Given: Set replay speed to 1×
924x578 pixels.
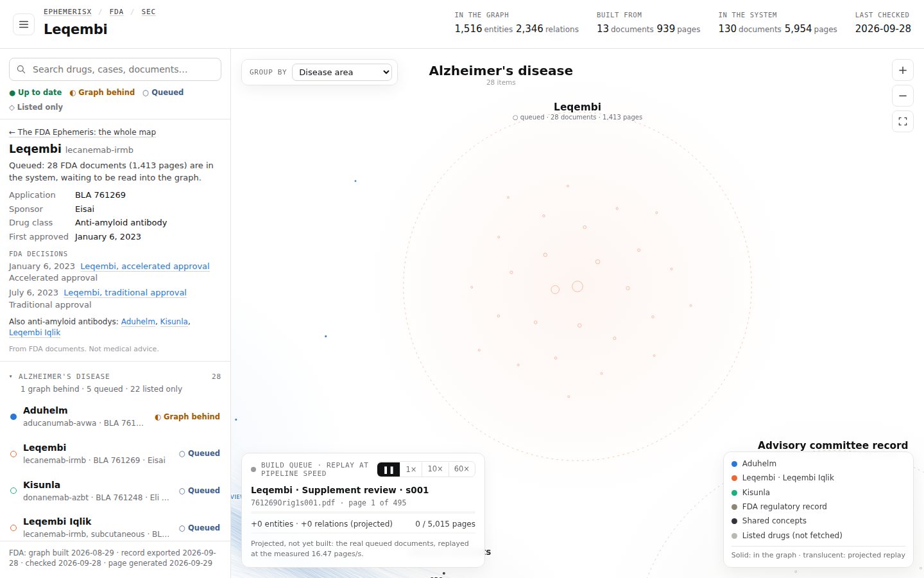Looking at the screenshot, I should tap(411, 469).
